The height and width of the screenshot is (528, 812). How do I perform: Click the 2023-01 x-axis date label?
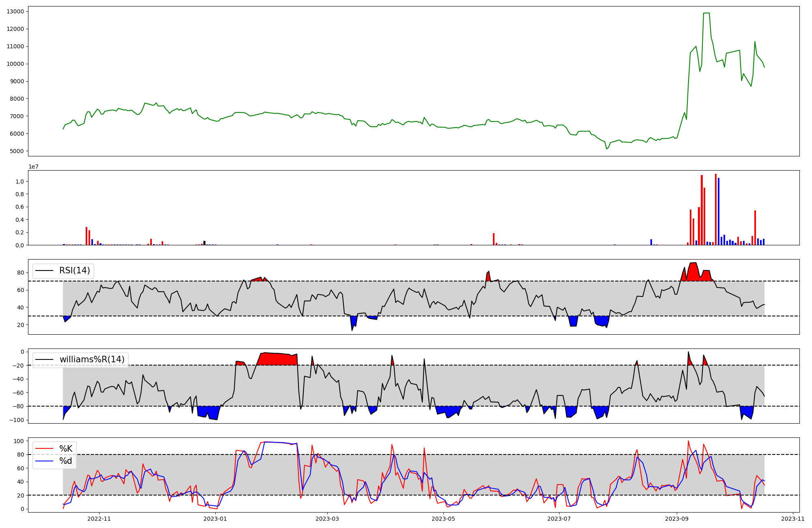(x=215, y=519)
